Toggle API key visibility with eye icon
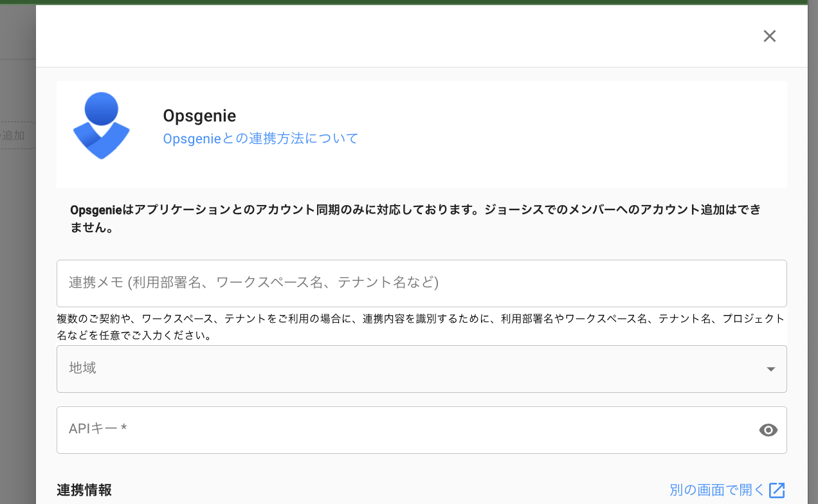Viewport: 818px width, 504px height. (768, 430)
